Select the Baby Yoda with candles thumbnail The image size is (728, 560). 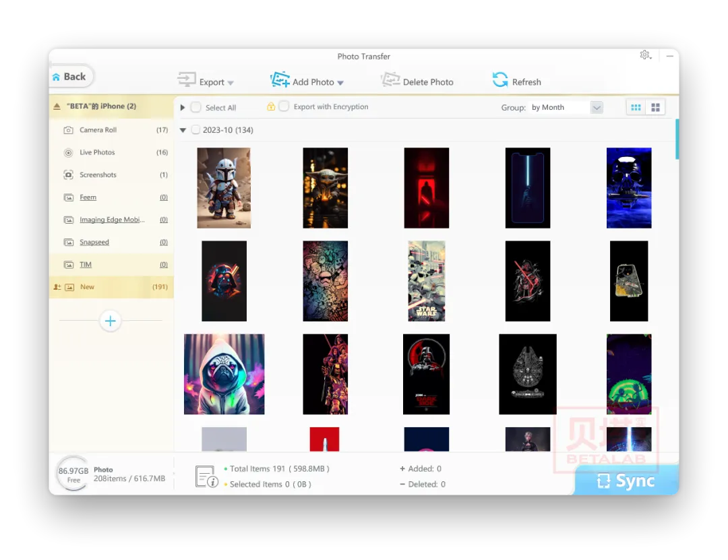click(325, 188)
